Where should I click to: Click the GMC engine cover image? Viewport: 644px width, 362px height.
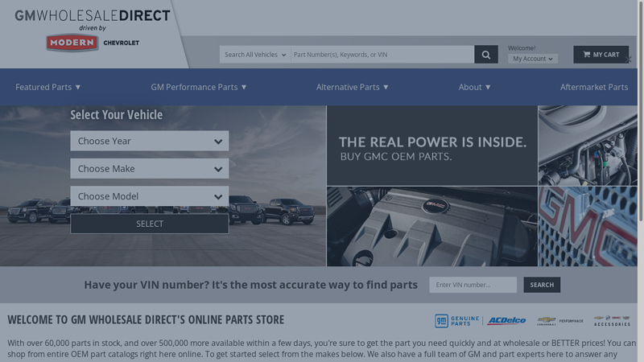[x=432, y=227]
